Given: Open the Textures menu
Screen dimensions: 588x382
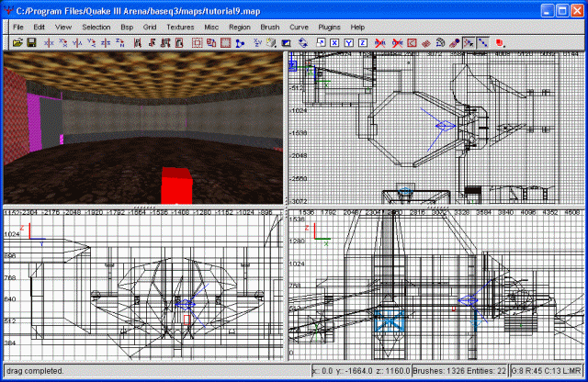Looking at the screenshot, I should pos(180,27).
